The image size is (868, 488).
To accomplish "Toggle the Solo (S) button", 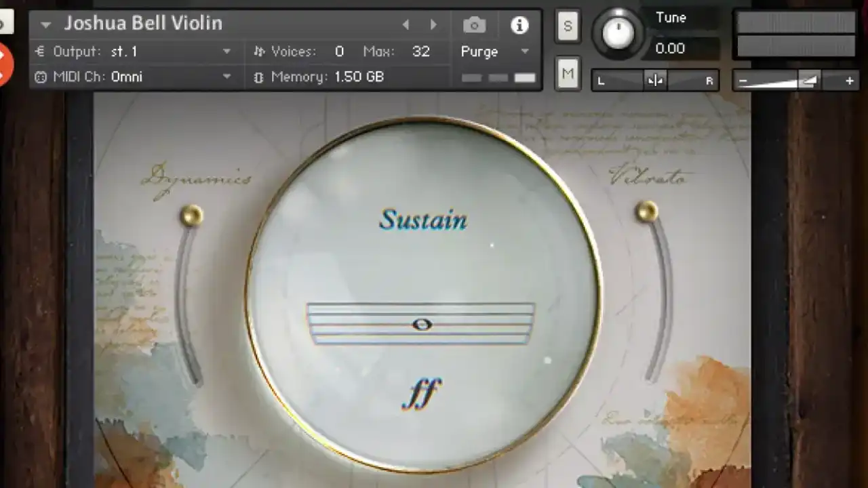I will [x=568, y=27].
